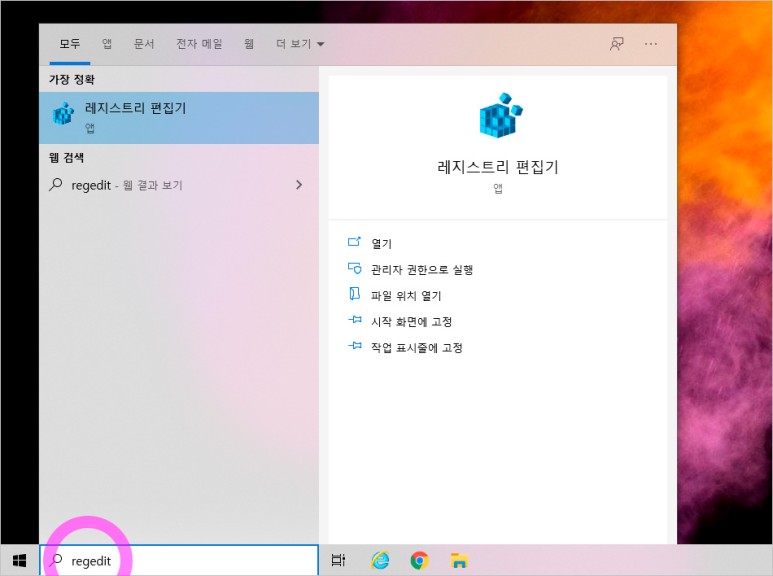
Task: Click the shield icon for run as admin
Action: point(354,268)
